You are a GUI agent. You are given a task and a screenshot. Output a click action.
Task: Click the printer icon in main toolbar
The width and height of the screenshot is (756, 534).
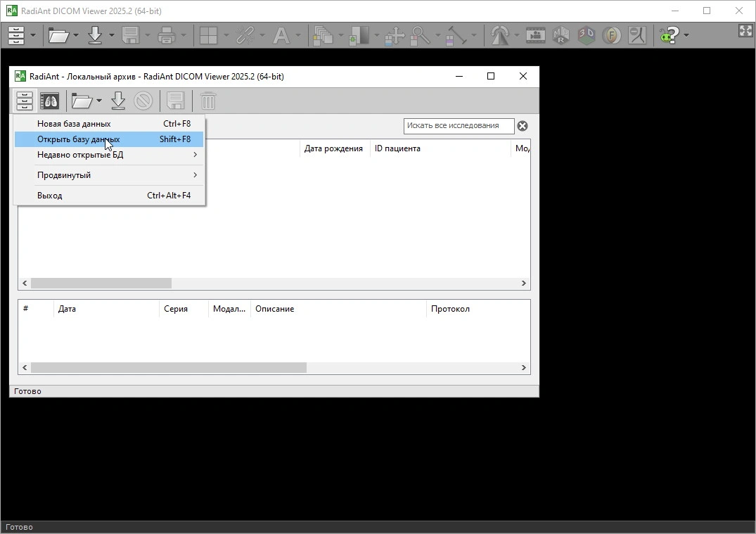coord(167,35)
